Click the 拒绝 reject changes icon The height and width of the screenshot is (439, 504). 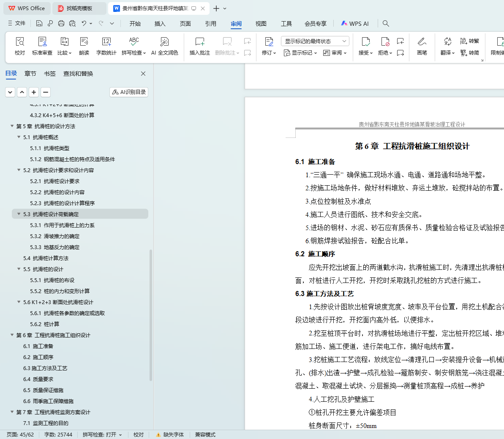click(385, 42)
